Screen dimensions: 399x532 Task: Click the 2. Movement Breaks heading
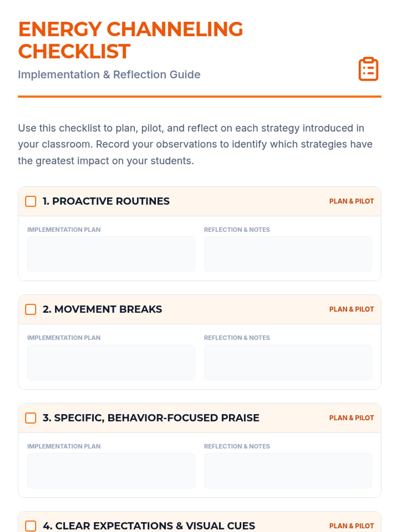click(102, 309)
